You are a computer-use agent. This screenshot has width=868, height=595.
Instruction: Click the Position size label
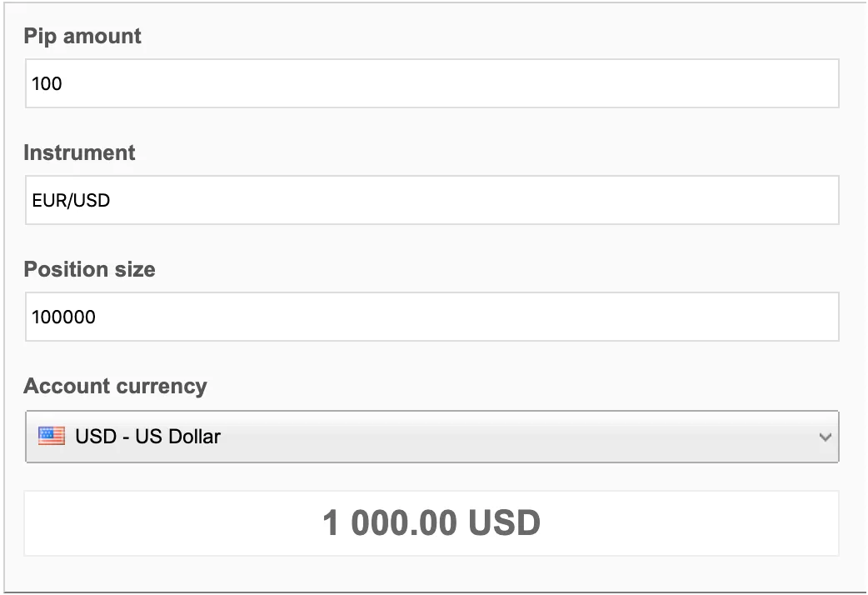pos(89,269)
